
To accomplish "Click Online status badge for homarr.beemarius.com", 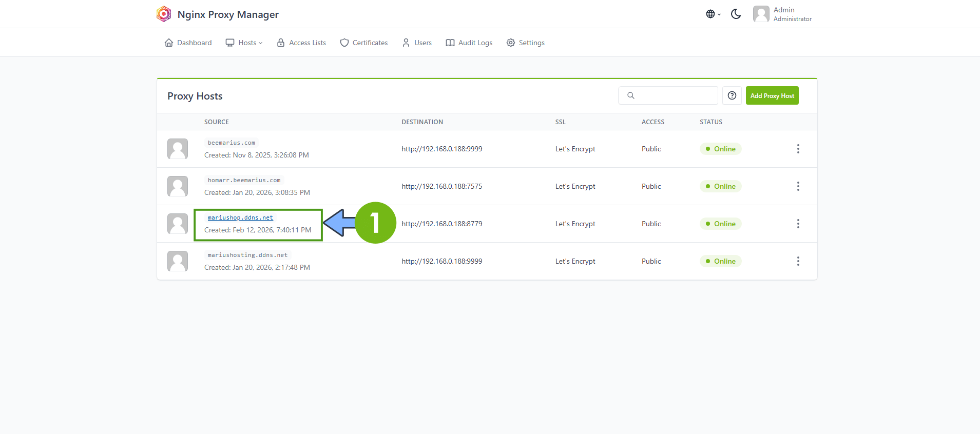I will tap(720, 186).
